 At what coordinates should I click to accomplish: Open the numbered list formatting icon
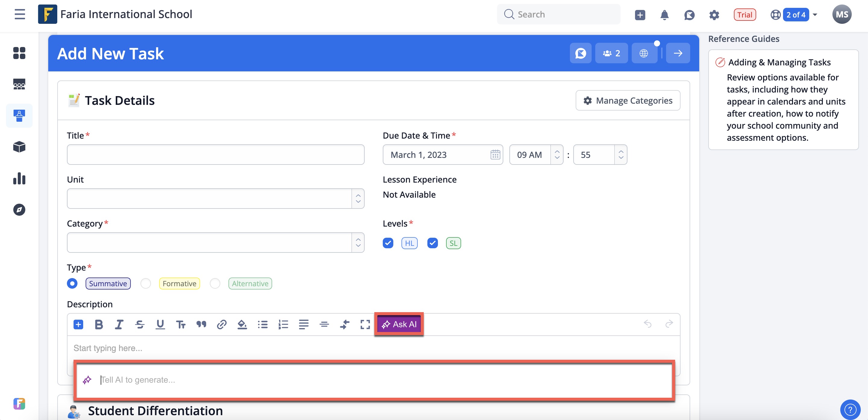tap(283, 324)
